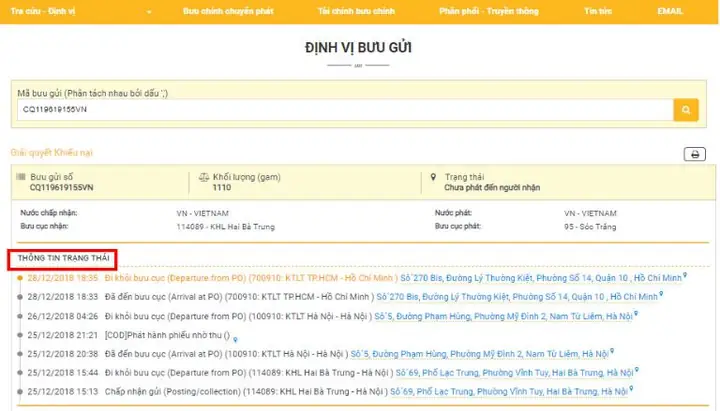Screen dimensions: 720x411
Task: Click Chấp nhận gửi (Posting/collection) status text
Action: (x=246, y=392)
